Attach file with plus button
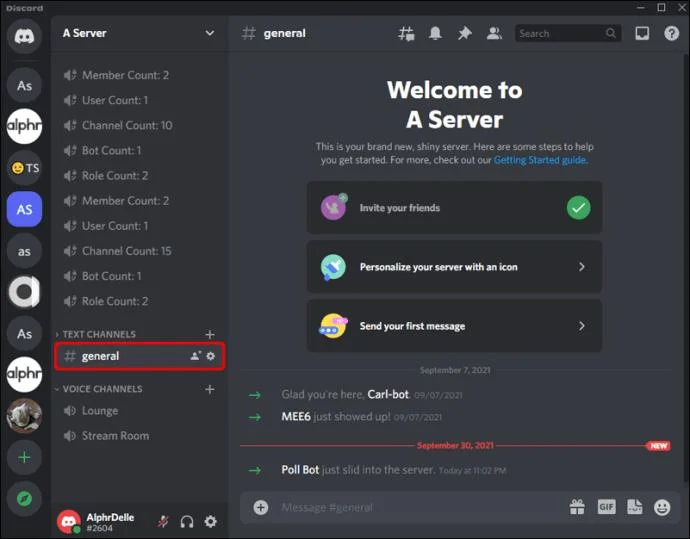690x539 pixels. pyautogui.click(x=261, y=507)
